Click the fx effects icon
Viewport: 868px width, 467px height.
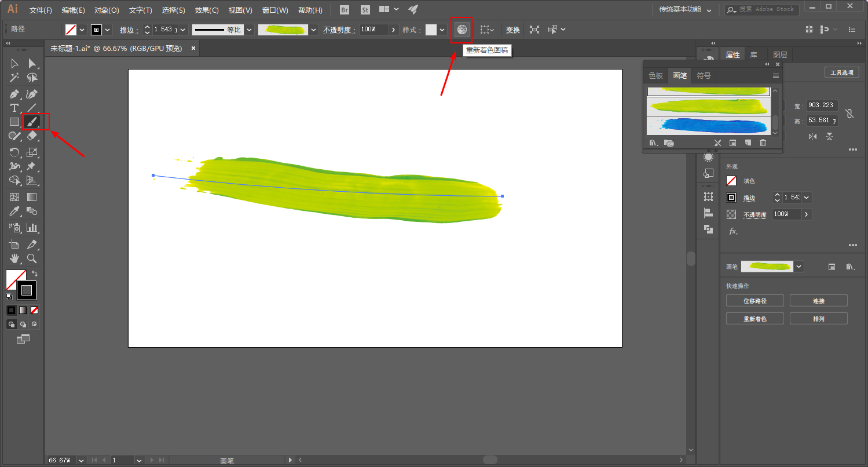tap(733, 231)
